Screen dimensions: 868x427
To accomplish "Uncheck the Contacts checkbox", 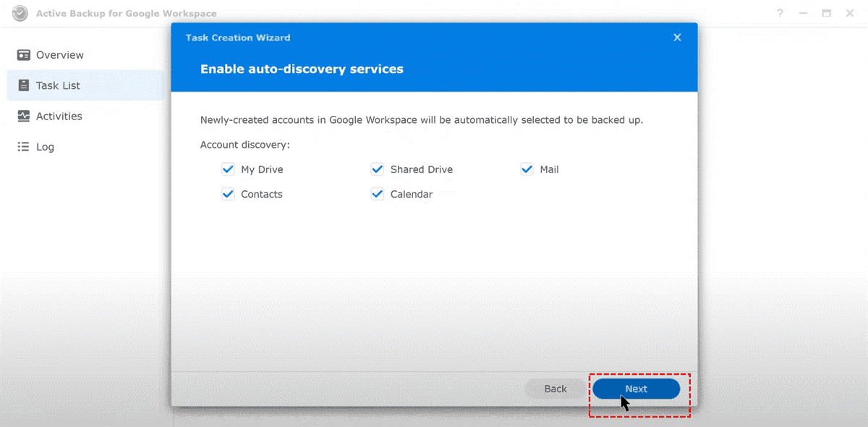I will (x=228, y=194).
